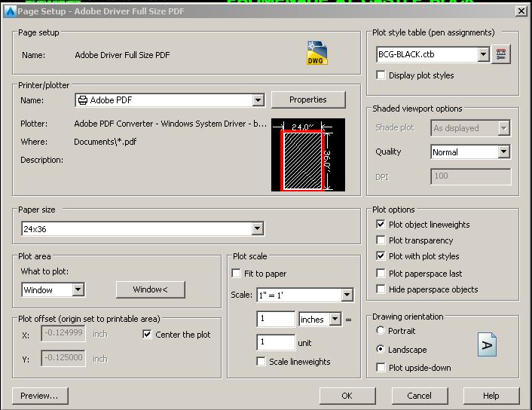Viewport: 532px width, 410px height.
Task: Click the Y plot offset field
Action: (x=63, y=358)
